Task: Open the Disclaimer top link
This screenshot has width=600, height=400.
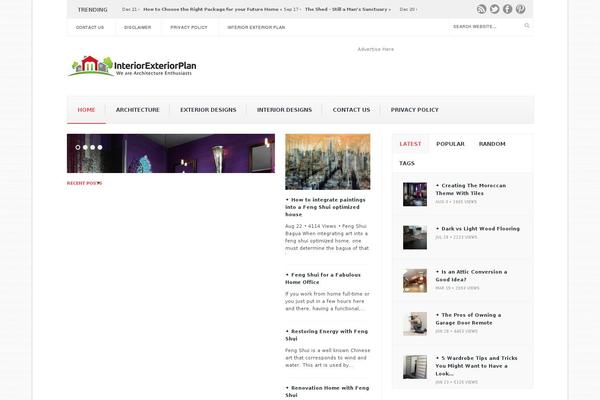Action: 137,28
